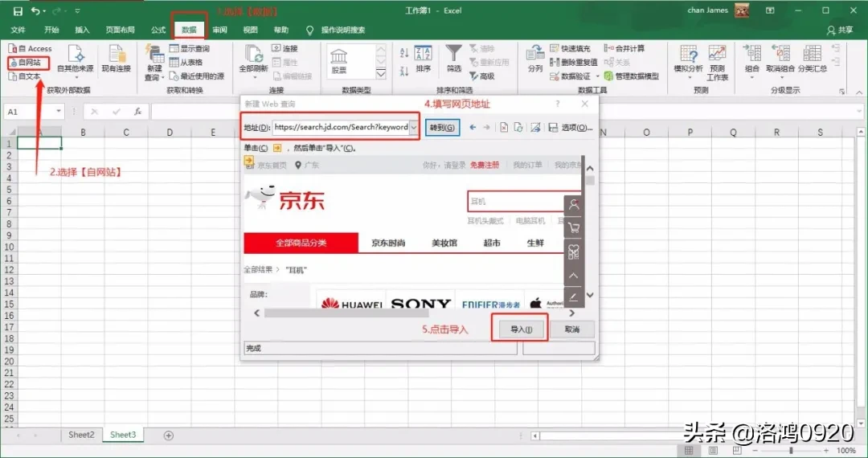The image size is (868, 458).
Task: Click 分类汇总 subtotal
Action: point(812,59)
